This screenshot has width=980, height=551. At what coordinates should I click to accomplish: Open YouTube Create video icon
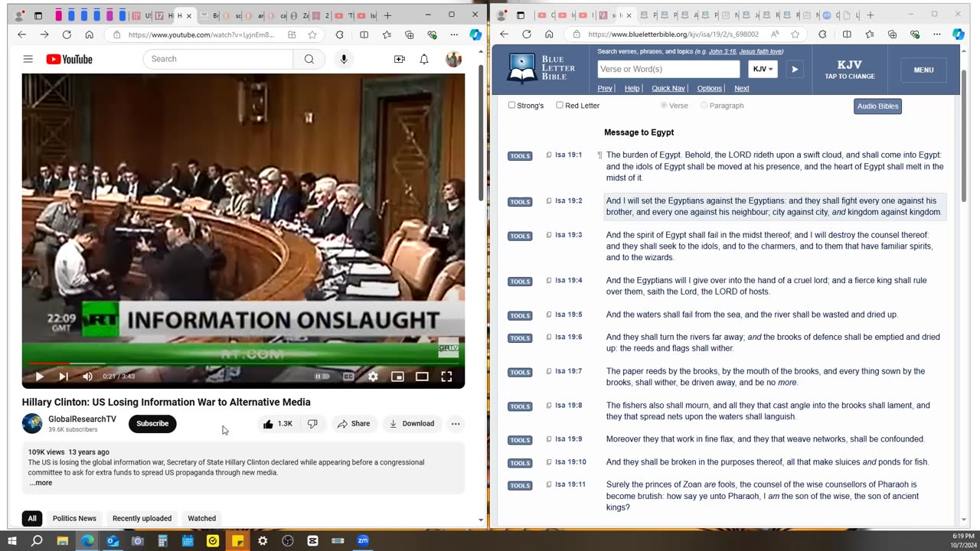click(399, 59)
